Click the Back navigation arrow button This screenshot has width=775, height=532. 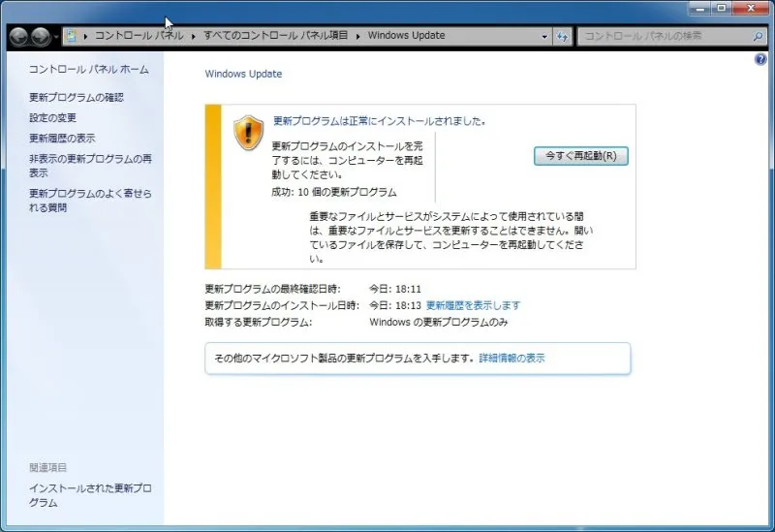pyautogui.click(x=18, y=36)
